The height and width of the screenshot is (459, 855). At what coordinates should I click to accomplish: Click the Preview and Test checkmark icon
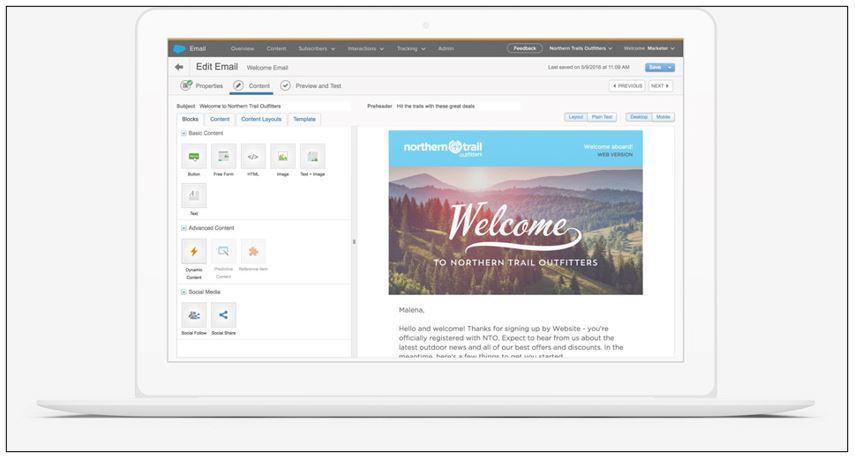(x=285, y=86)
